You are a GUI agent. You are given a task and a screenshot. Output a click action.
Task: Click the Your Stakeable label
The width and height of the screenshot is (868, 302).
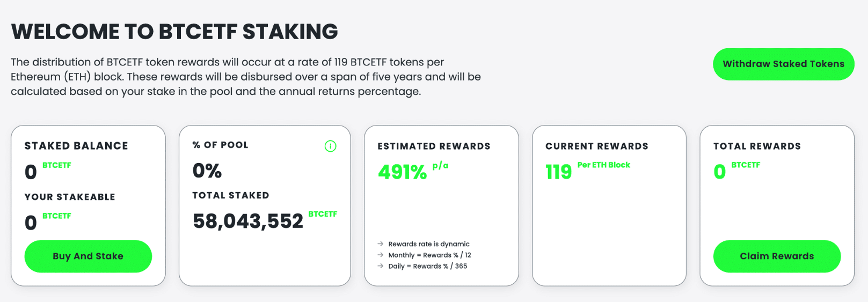70,197
